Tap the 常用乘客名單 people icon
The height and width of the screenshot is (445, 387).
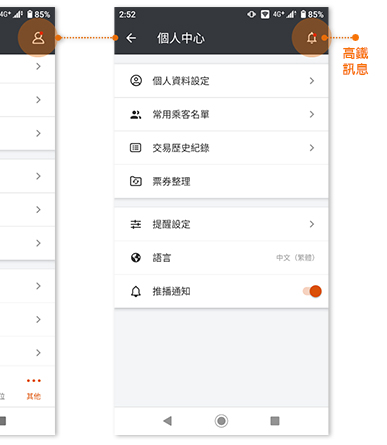point(136,115)
